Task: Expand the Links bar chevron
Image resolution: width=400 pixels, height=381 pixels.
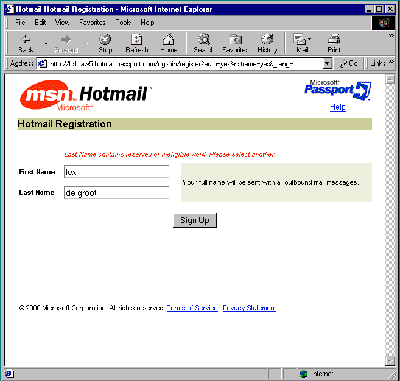Action: tap(391, 62)
